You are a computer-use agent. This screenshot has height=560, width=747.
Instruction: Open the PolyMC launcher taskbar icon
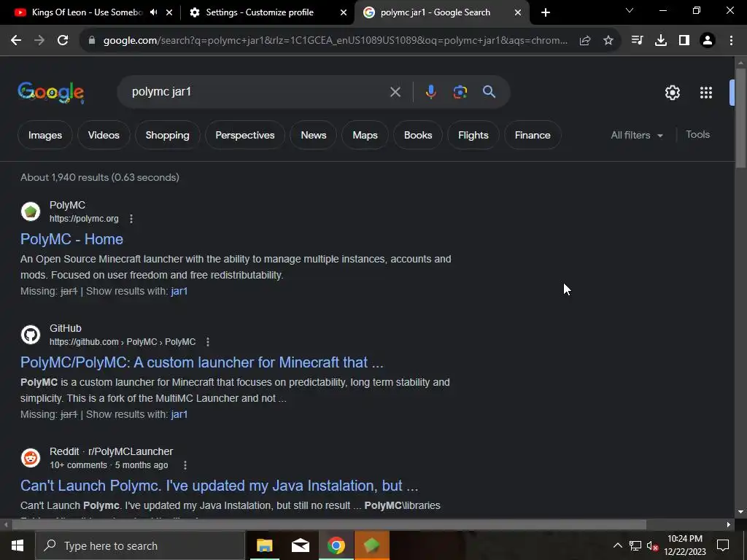(371, 545)
